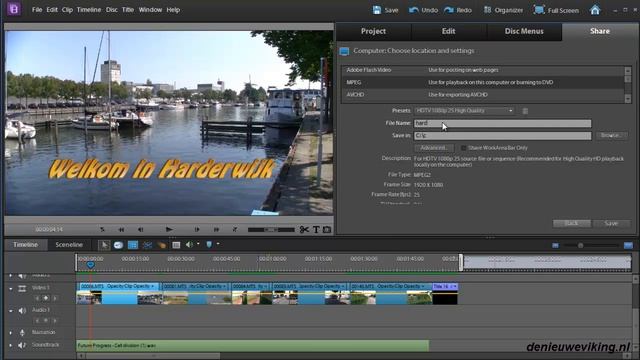This screenshot has width=640, height=360.
Task: Click the Time Stretch tool icon
Action: pyautogui.click(x=118, y=245)
